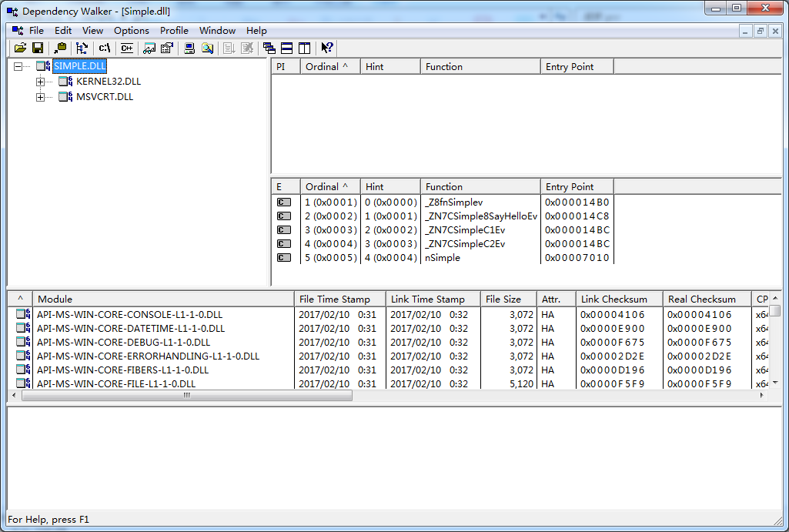
Task: Click the module list horizontal scrollbar thumb
Action: 187,396
